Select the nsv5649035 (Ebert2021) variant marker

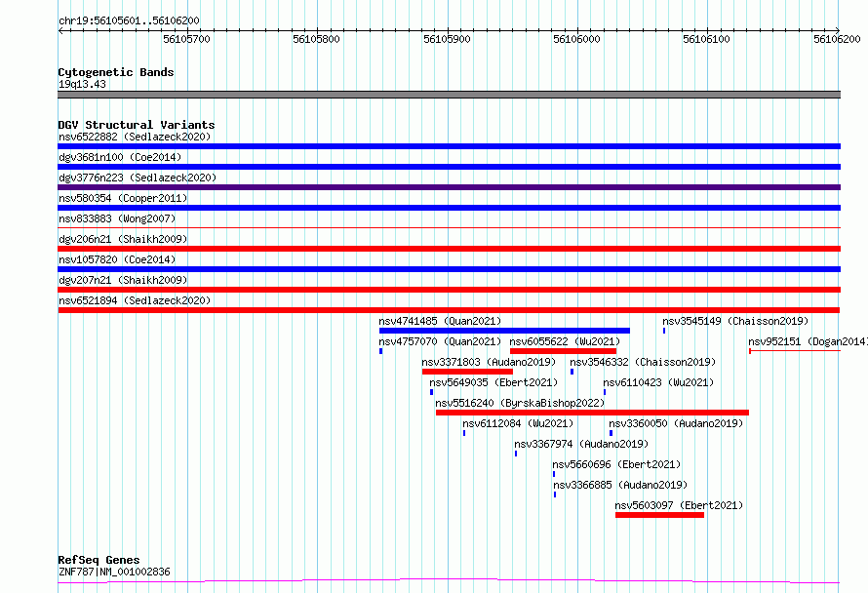[x=432, y=392]
